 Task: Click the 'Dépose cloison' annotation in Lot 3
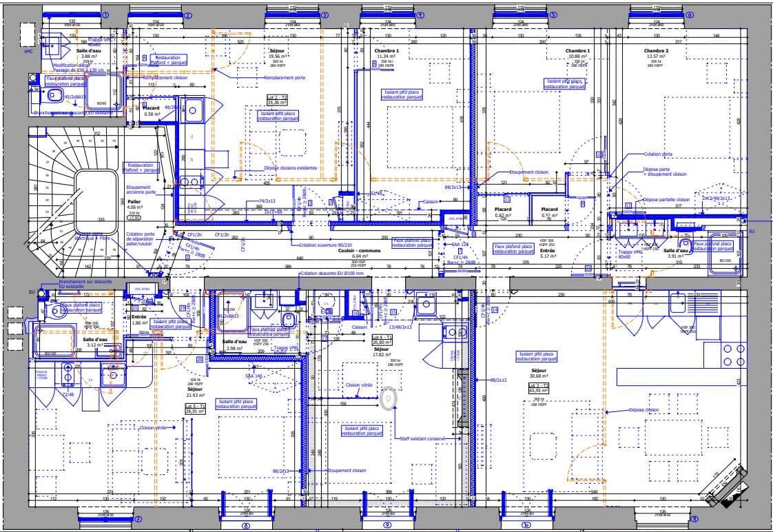pos(644,410)
